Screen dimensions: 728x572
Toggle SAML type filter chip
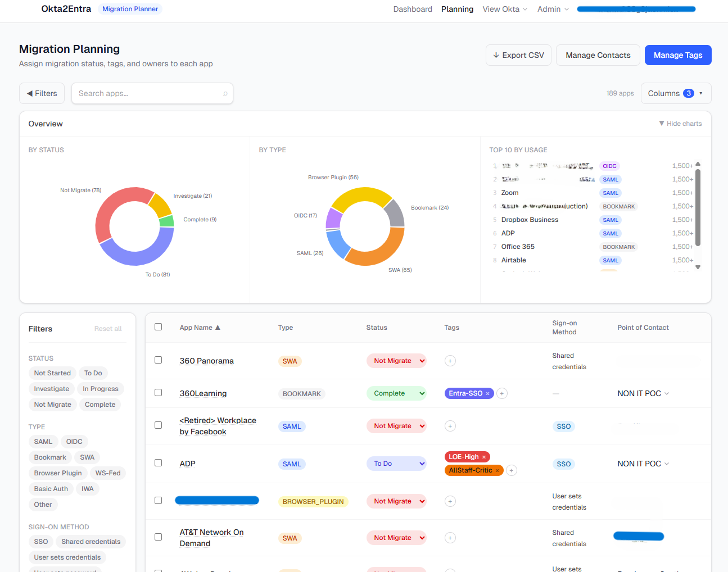point(43,442)
